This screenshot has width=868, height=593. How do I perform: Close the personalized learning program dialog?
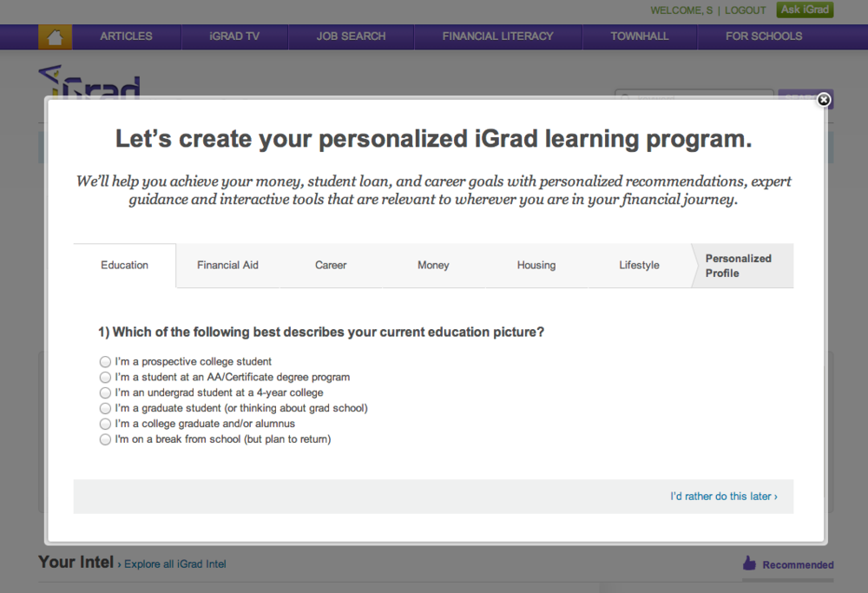824,100
